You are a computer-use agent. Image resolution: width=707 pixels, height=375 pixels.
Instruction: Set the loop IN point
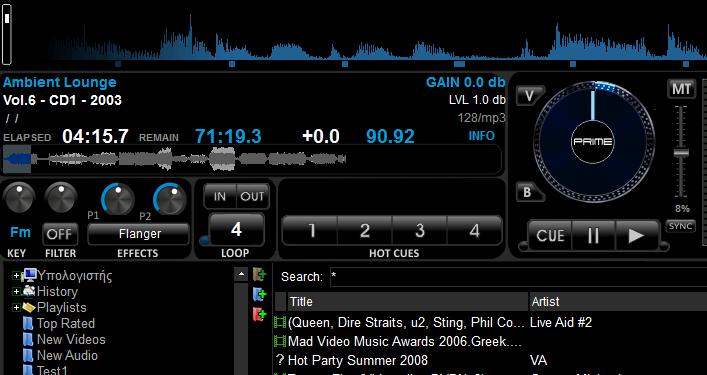[220, 197]
